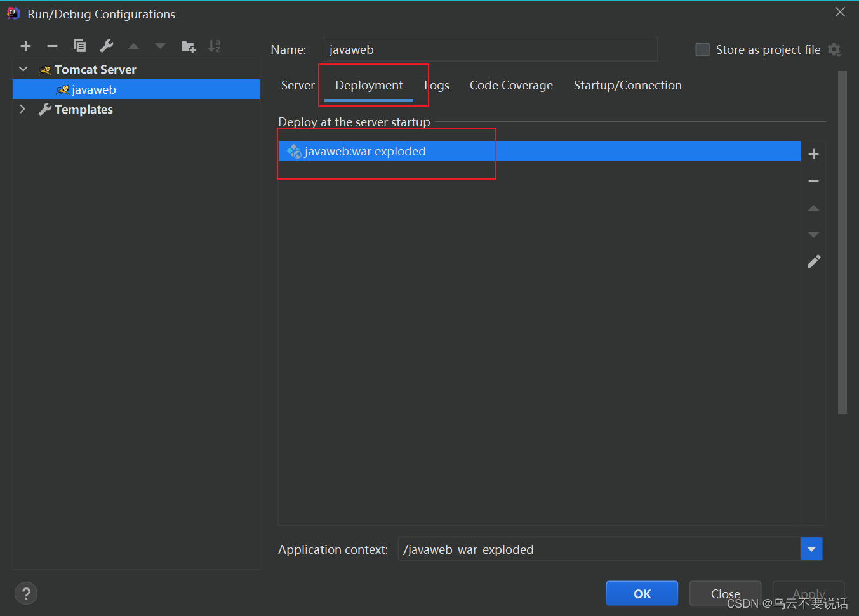Go to the Code Coverage tab
The image size is (859, 616).
[x=511, y=85]
